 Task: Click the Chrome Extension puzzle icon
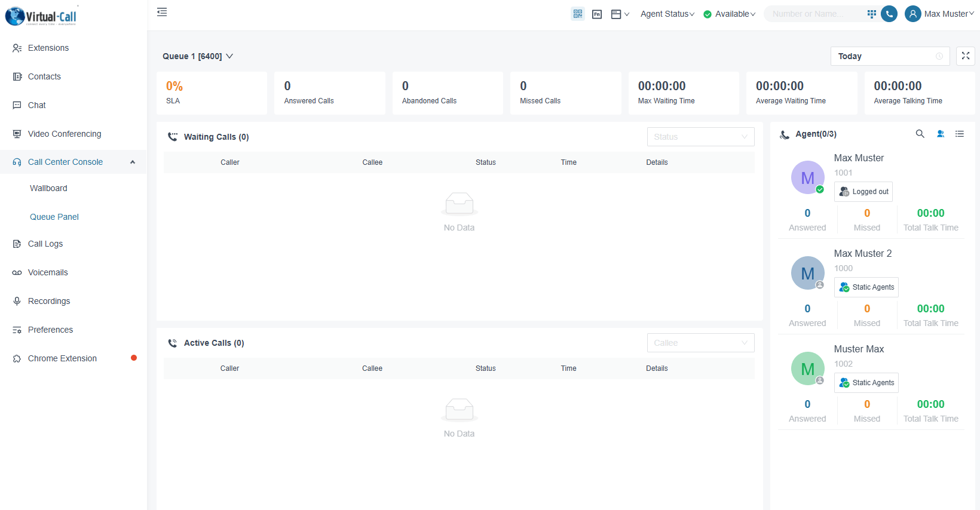pos(17,358)
